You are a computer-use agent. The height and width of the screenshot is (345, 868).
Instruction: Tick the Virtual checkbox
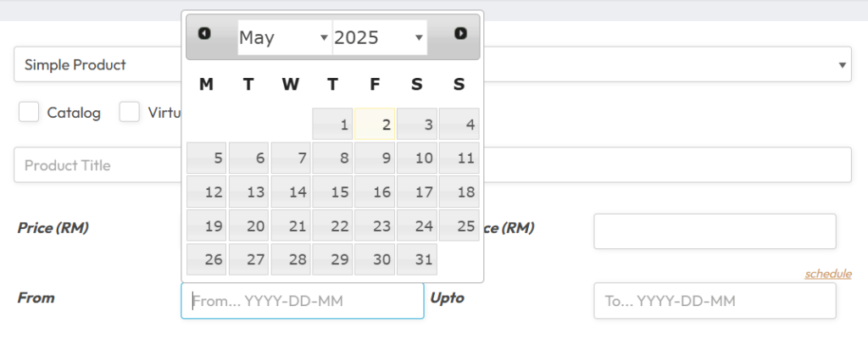pyautogui.click(x=130, y=112)
